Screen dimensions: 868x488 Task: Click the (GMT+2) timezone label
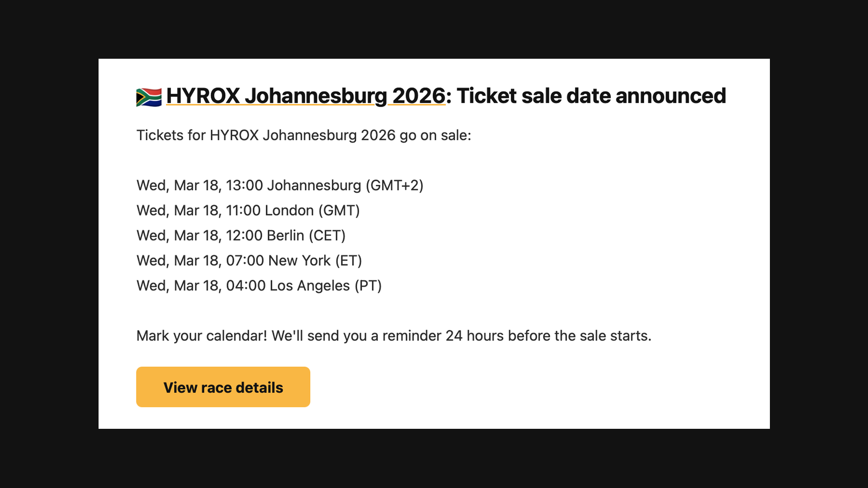(394, 185)
